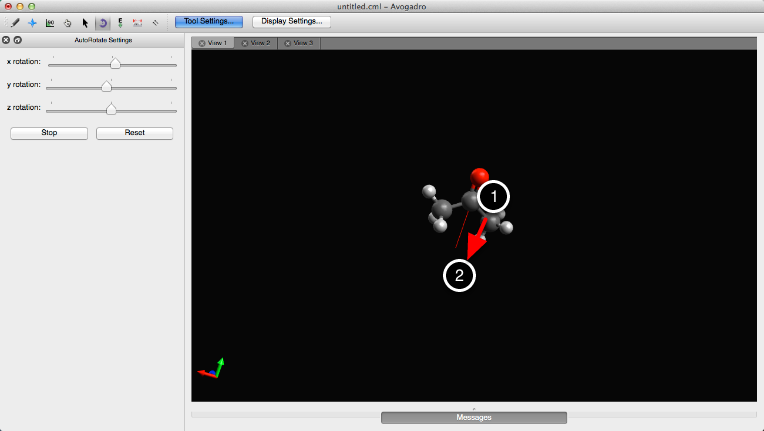Undock the AutoRotate Settings panel
Screen dimensions: 764x431
coord(17,40)
